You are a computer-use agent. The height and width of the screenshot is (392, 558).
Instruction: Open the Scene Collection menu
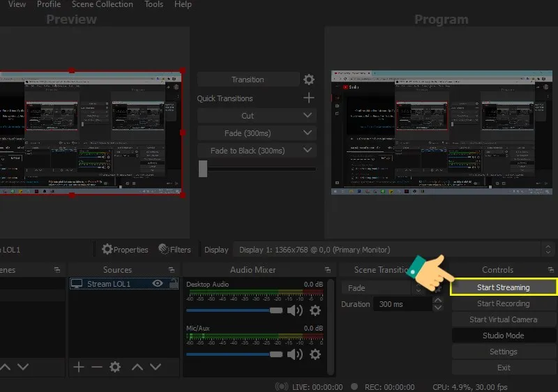coord(102,4)
